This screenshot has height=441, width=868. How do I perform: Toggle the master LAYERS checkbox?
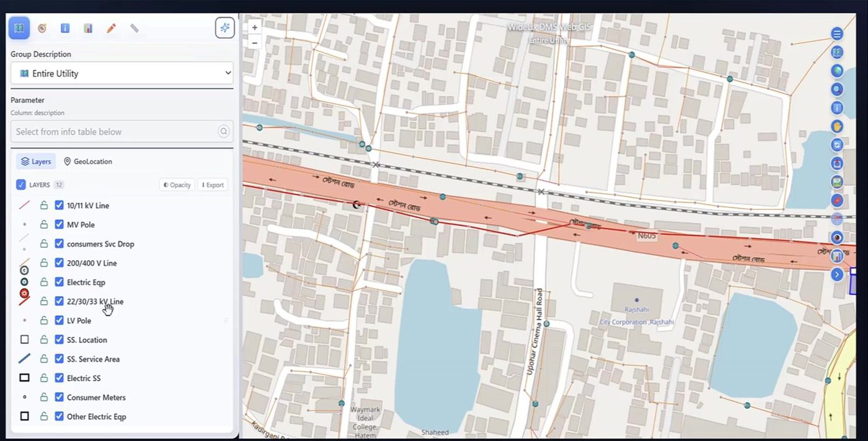coord(21,185)
